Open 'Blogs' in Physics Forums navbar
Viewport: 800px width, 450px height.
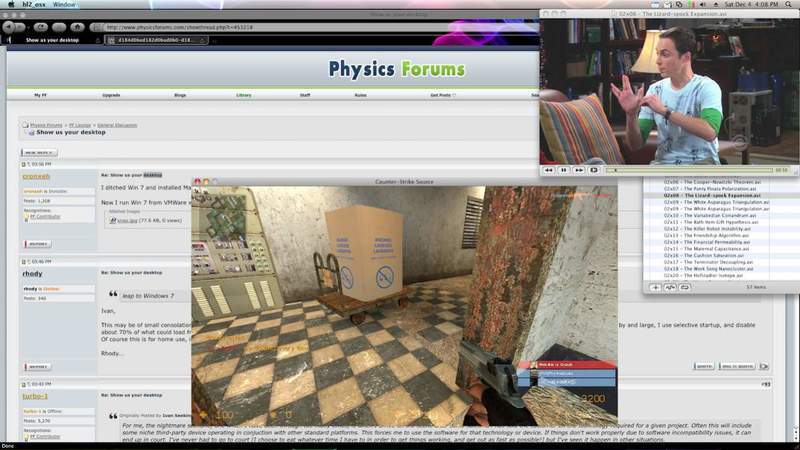(x=180, y=95)
